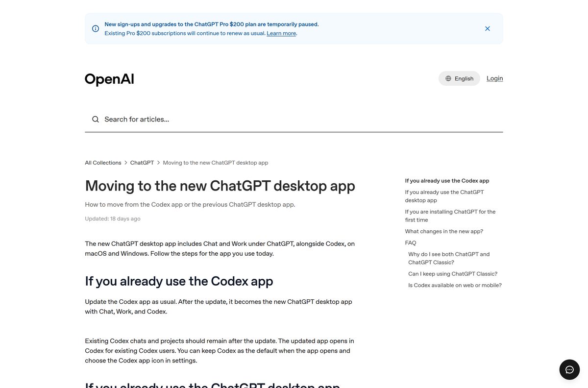Click the paragraph starting 'The new ChatGPT desktop app includes'
This screenshot has width=588, height=388.
pyautogui.click(x=220, y=248)
